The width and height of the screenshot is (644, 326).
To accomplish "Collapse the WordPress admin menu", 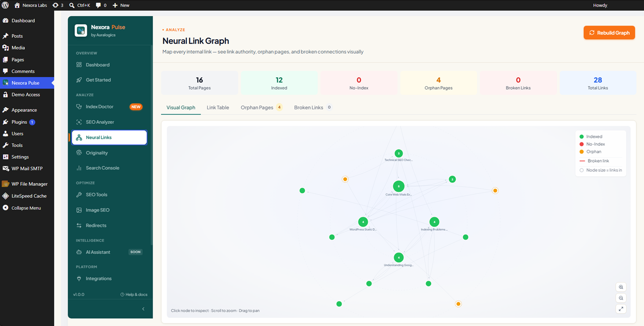I will pyautogui.click(x=27, y=208).
